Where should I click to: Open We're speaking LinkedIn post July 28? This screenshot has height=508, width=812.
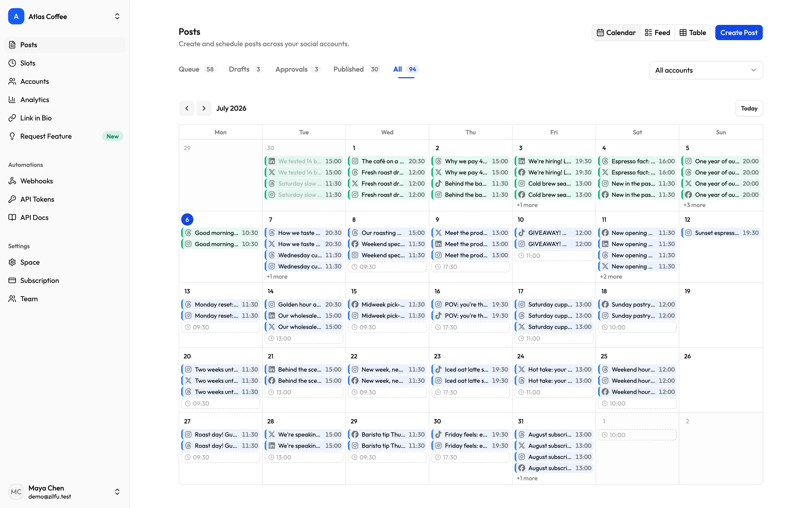coord(304,446)
